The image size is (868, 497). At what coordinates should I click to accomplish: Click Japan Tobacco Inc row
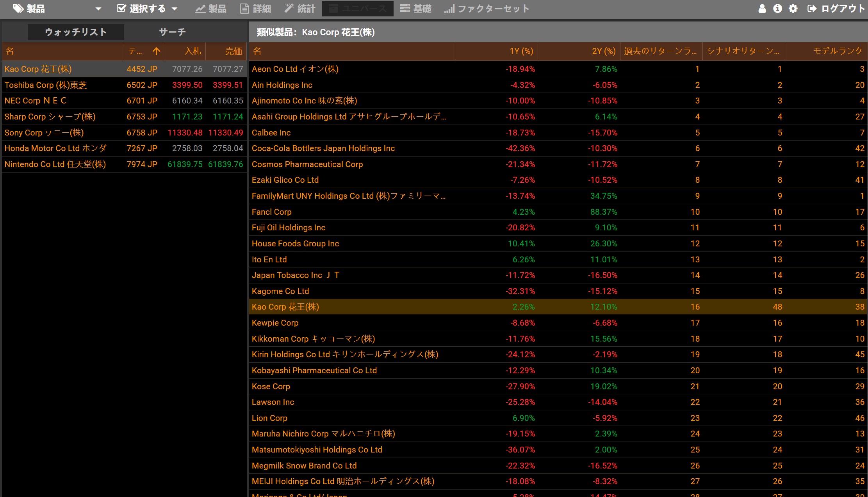point(558,275)
